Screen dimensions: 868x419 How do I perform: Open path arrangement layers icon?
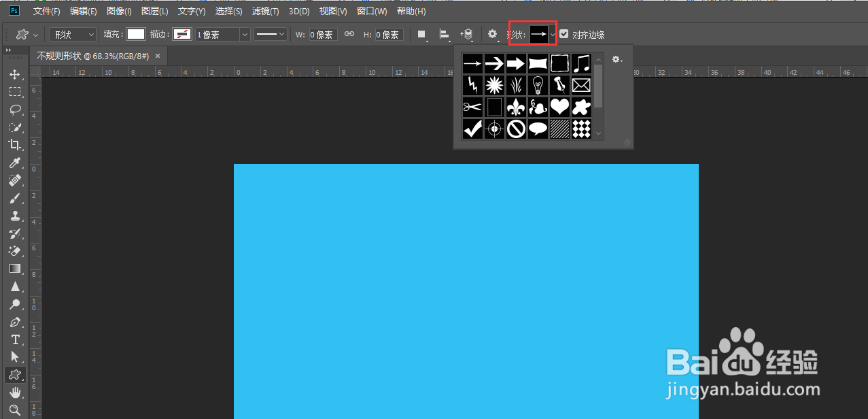click(467, 34)
